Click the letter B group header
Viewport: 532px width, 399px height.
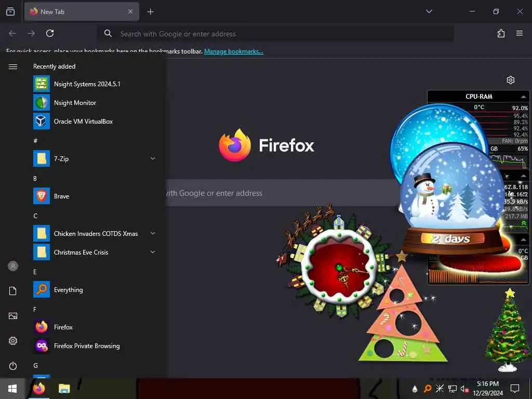[35, 179]
